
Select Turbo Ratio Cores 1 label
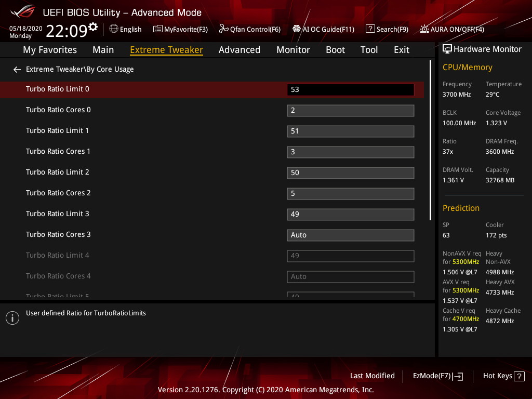[x=58, y=151]
